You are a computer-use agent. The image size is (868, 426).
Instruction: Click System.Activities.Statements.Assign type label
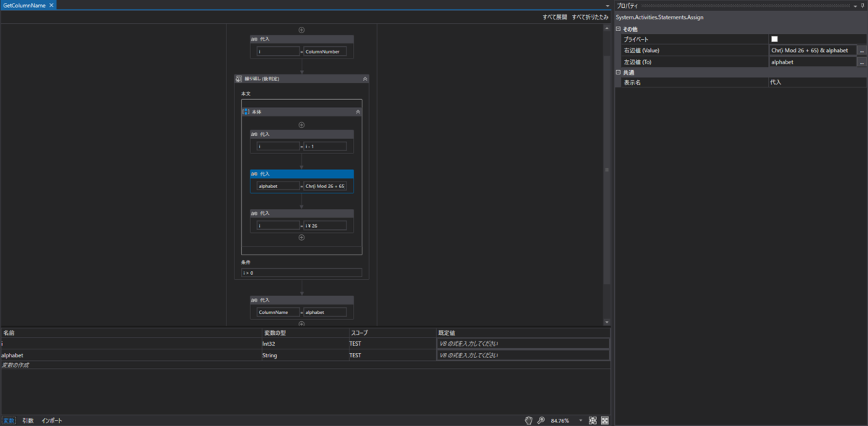click(x=660, y=17)
